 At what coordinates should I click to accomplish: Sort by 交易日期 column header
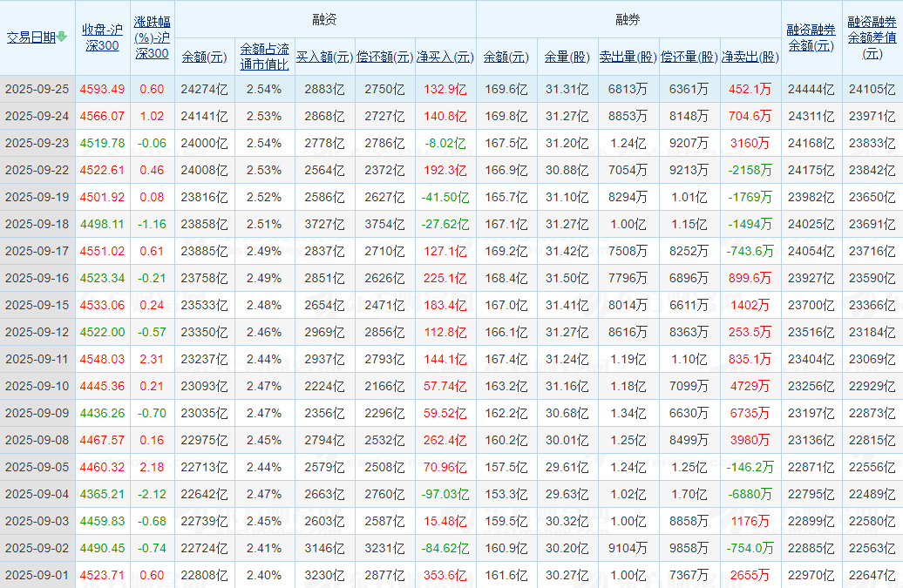click(x=31, y=37)
